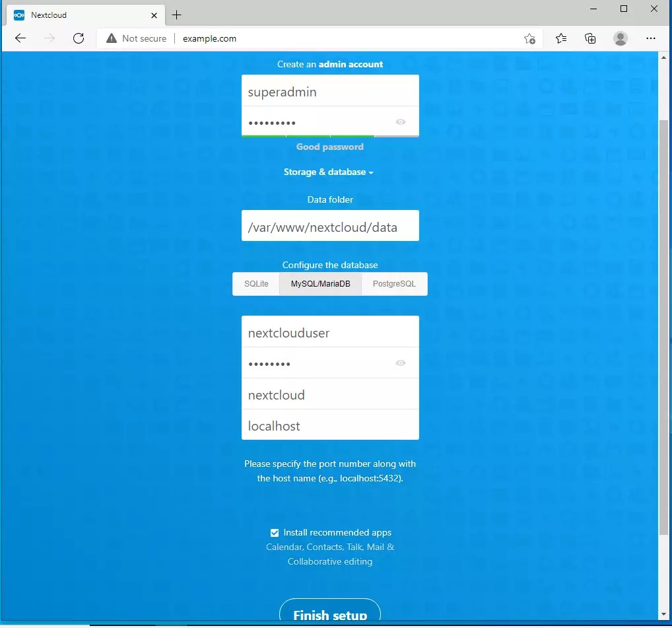
Task: Click the Data folder label
Action: click(x=330, y=199)
